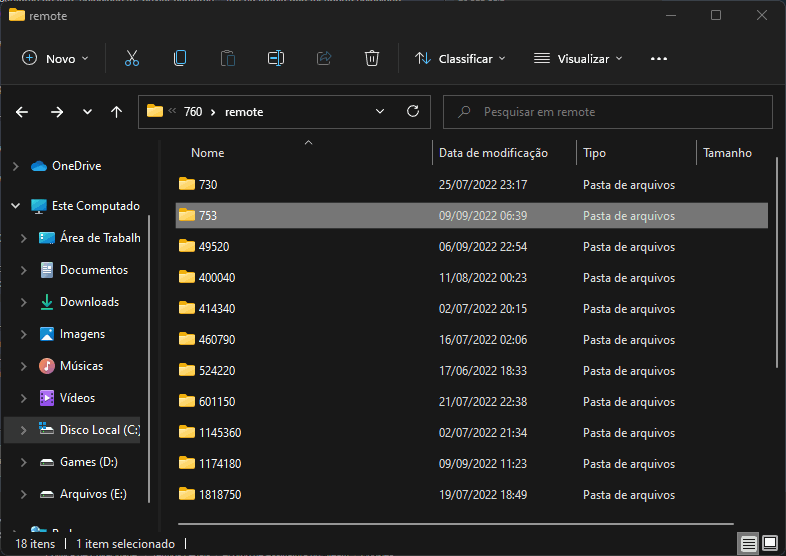Open the three-dots more options menu
Screen dimensions: 786x556
[x=658, y=59]
